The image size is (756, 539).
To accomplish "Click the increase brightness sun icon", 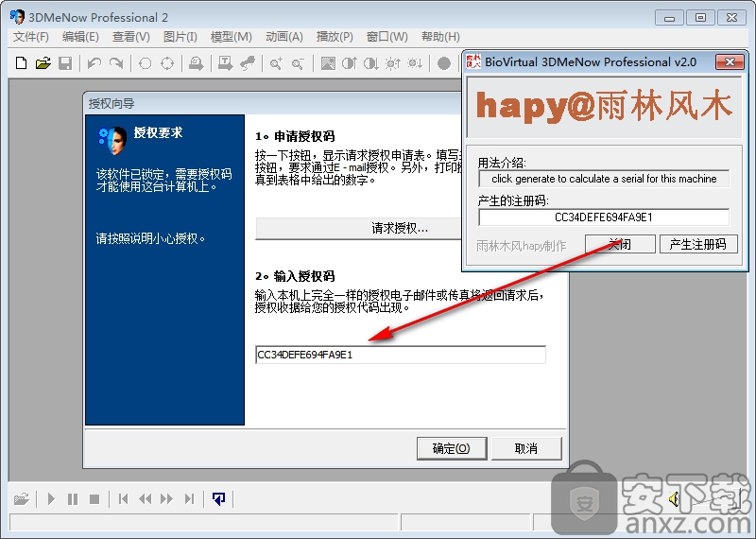I will [x=392, y=63].
